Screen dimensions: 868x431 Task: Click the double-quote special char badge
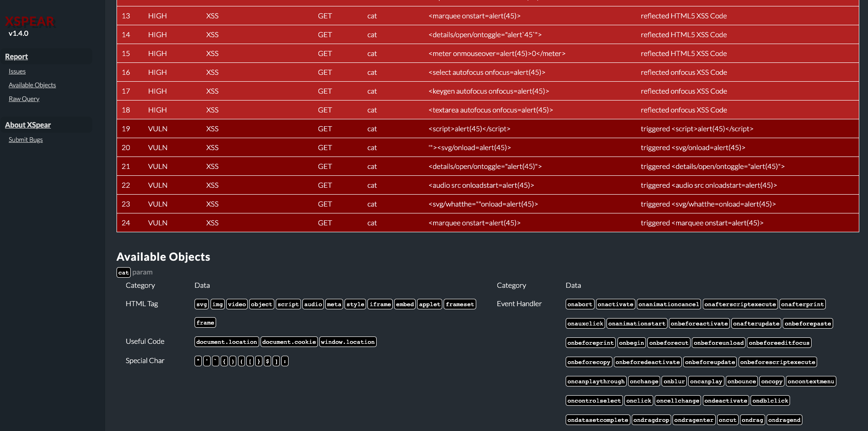198,361
